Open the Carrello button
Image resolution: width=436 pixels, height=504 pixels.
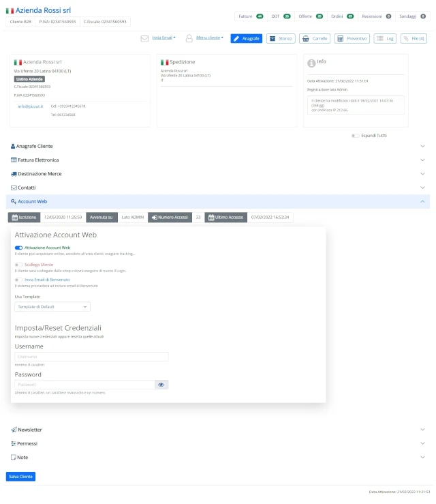click(315, 39)
